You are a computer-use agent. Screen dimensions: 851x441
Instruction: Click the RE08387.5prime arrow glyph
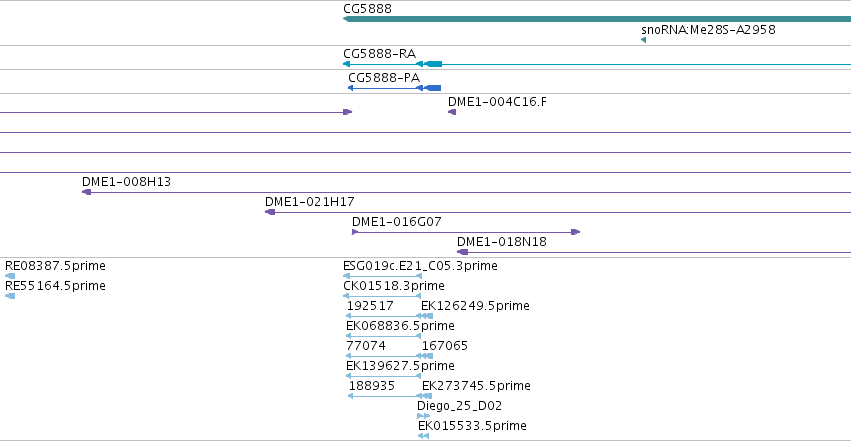pyautogui.click(x=10, y=276)
